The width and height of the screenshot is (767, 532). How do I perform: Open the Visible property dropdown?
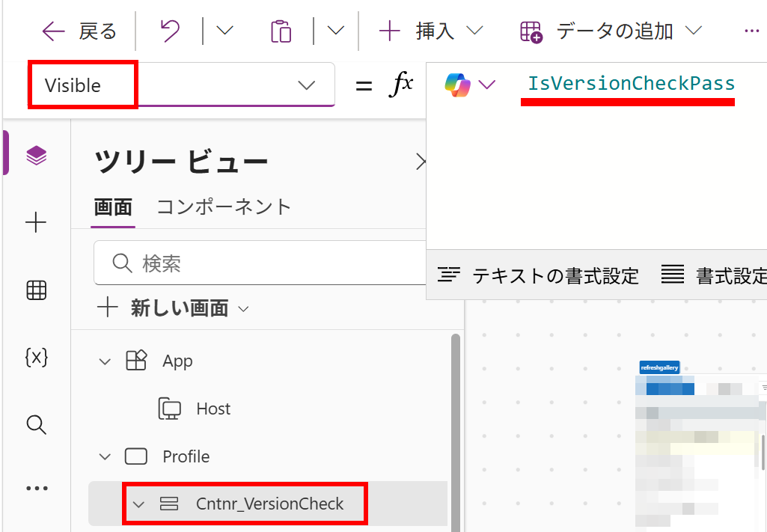(x=306, y=85)
